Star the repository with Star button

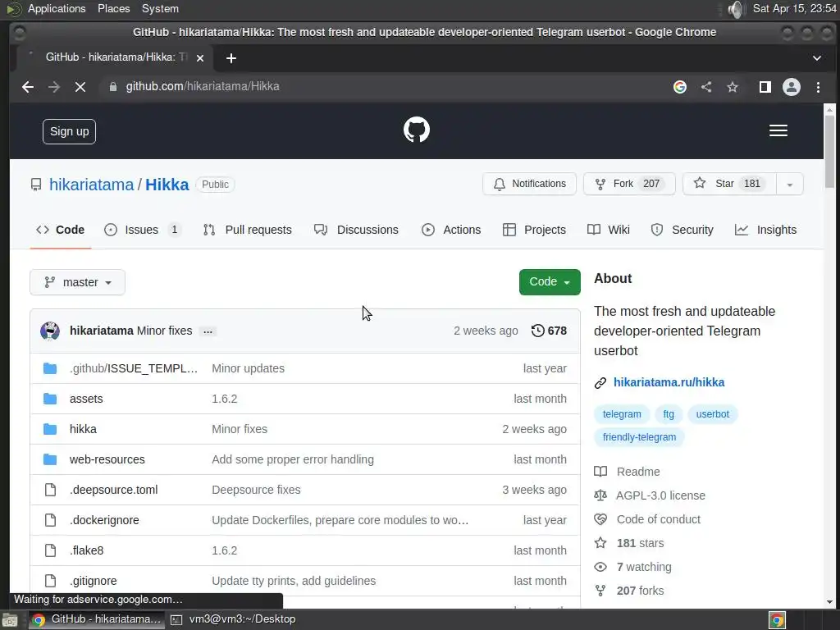pyautogui.click(x=729, y=184)
